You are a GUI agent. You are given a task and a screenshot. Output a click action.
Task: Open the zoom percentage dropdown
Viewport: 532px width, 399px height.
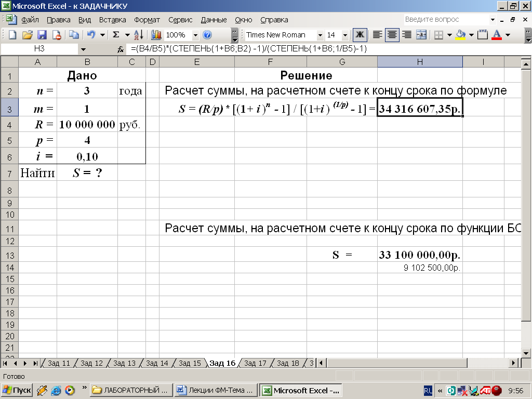(195, 35)
